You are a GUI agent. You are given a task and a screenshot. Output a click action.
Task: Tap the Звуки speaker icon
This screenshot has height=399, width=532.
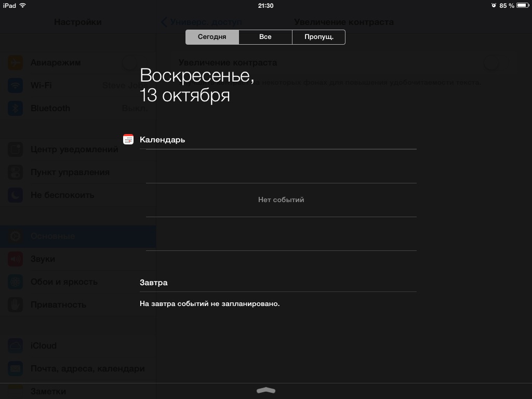15,259
